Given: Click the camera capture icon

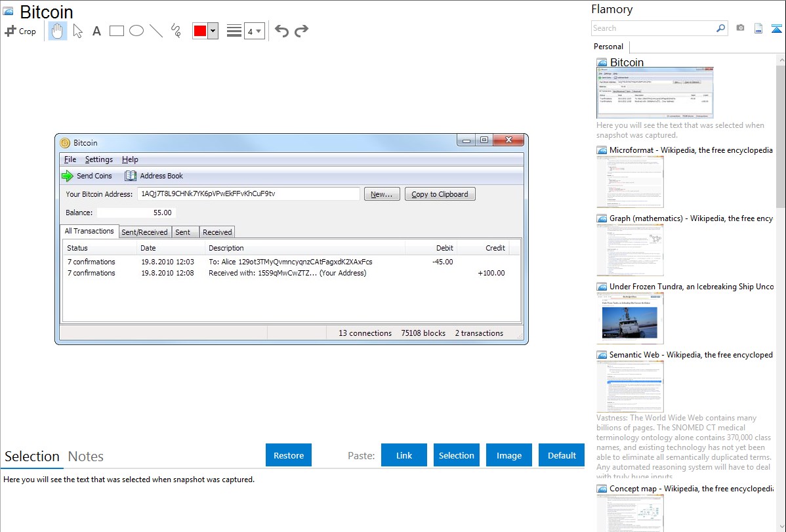Looking at the screenshot, I should click(x=740, y=28).
